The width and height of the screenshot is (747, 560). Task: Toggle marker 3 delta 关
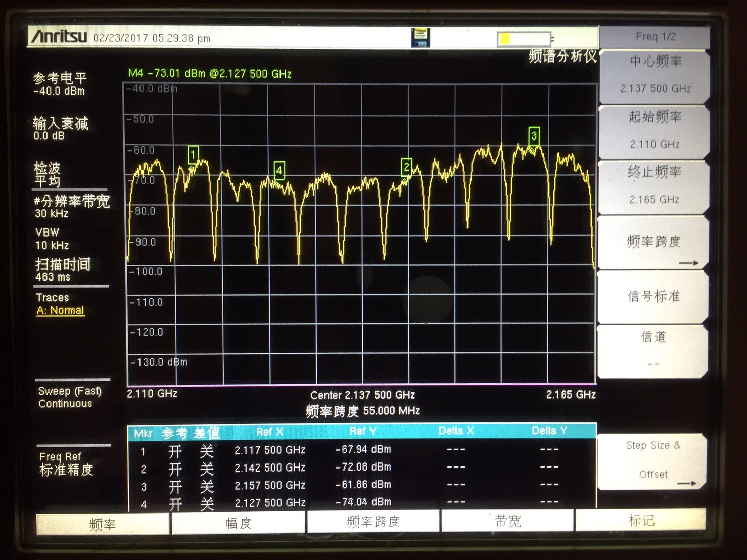click(207, 487)
